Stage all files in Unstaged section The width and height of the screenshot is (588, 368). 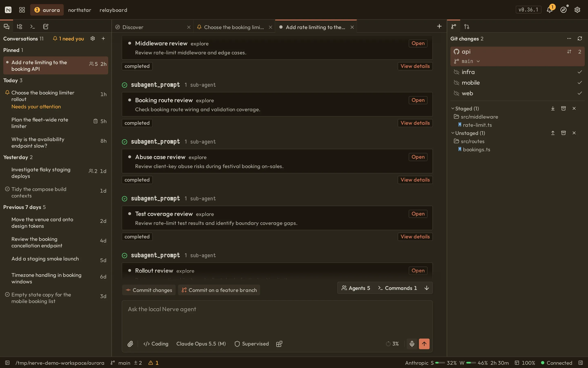tap(553, 133)
